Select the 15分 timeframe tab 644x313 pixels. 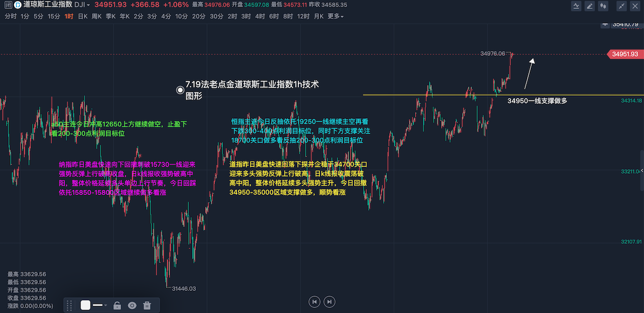point(54,16)
